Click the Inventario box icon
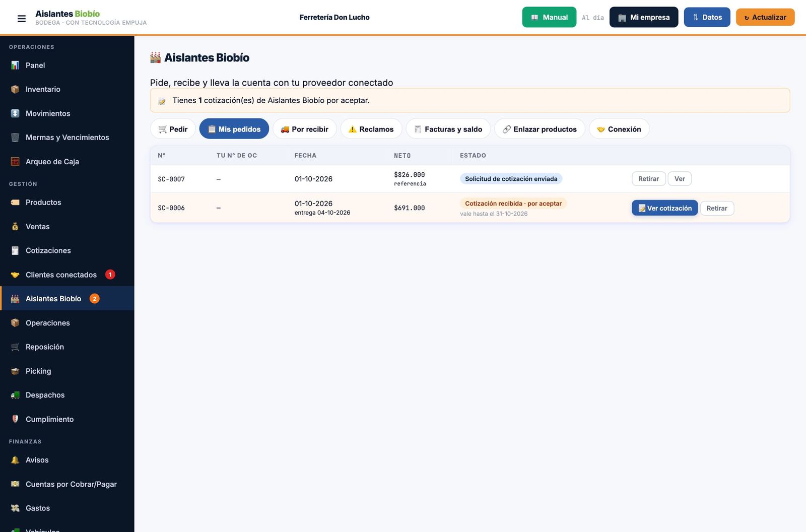 [15, 89]
